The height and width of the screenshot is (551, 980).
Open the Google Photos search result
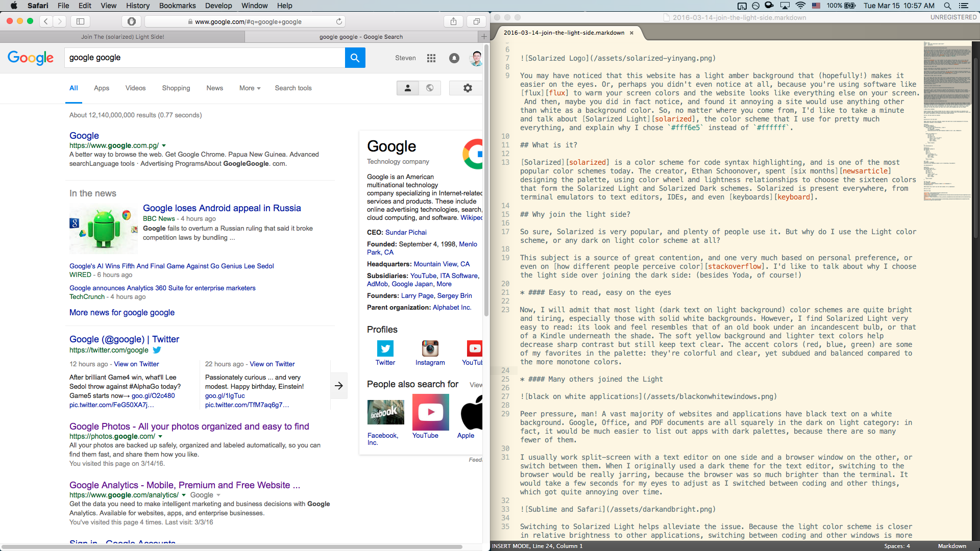pyautogui.click(x=189, y=427)
